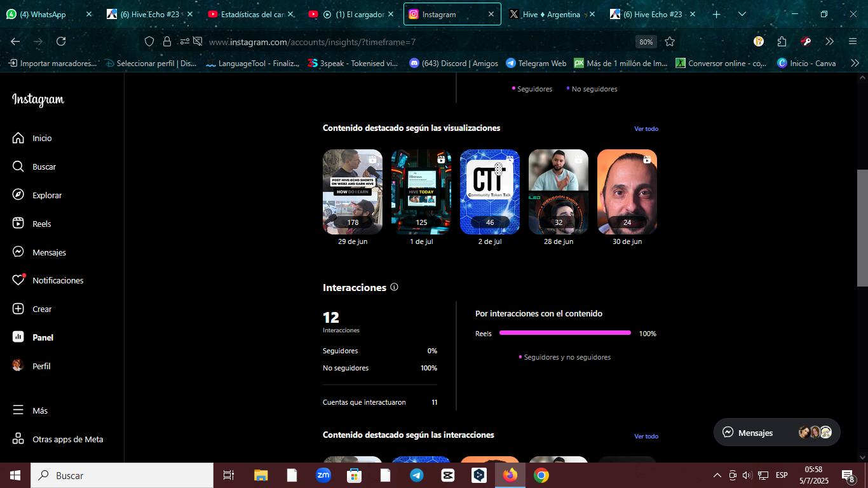Open the Perfil profile avatar
This screenshot has width=868, height=488.
(x=18, y=365)
